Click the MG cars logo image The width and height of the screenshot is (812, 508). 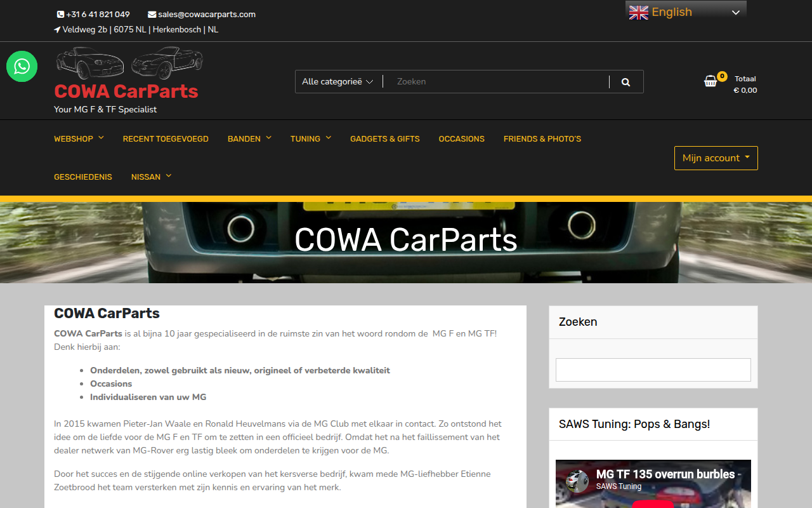click(x=129, y=63)
